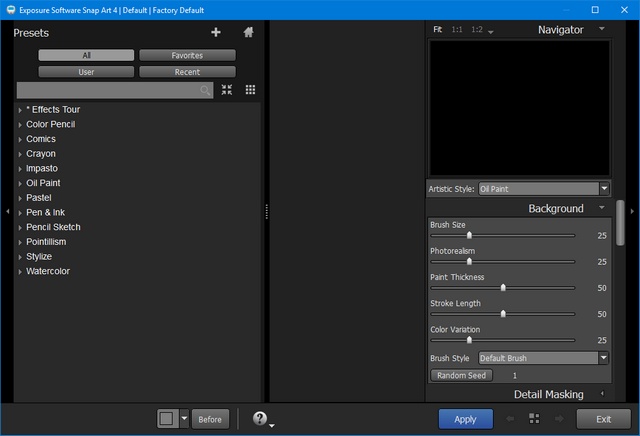Image resolution: width=640 pixels, height=436 pixels.
Task: Select the Favorites preset filter
Action: 187,56
